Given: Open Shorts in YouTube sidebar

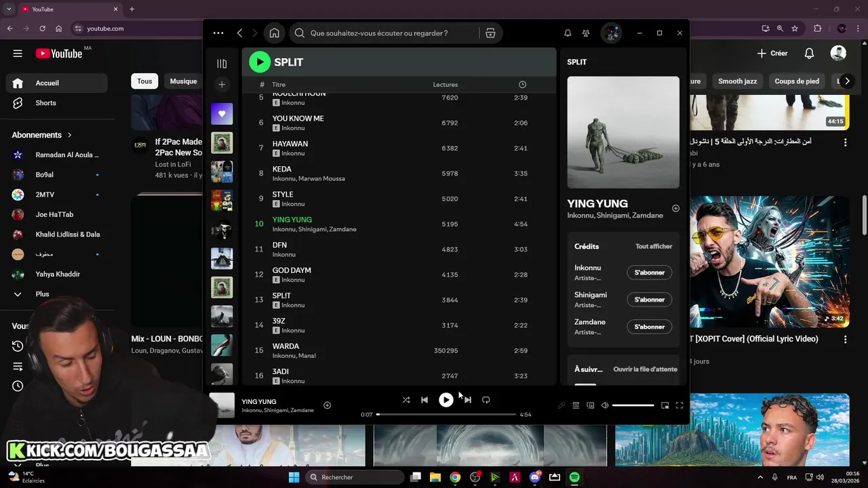Looking at the screenshot, I should [57, 103].
